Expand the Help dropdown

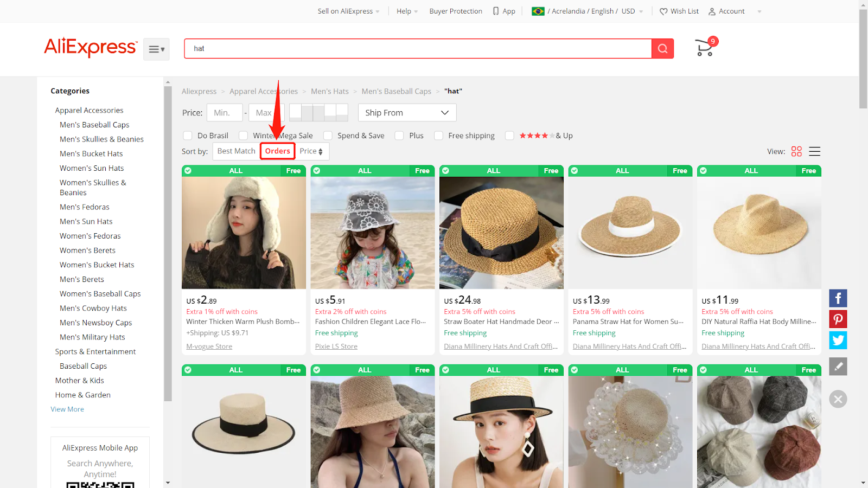tap(407, 11)
